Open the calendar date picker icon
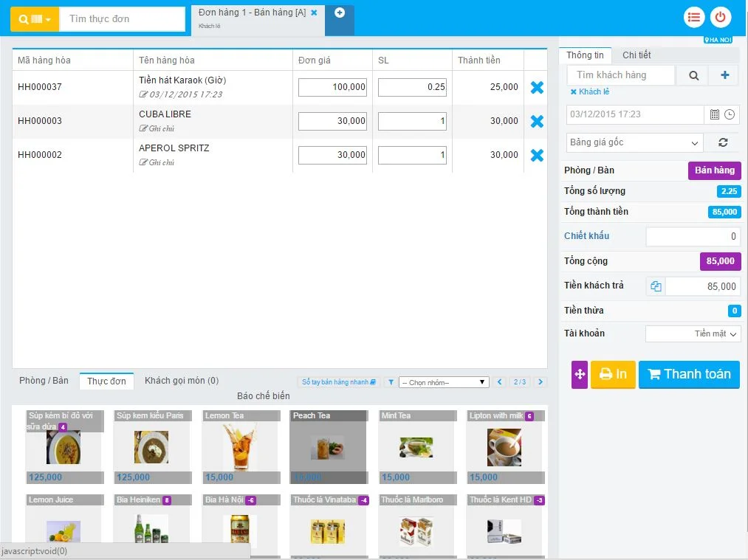Viewport: 748px width, 560px height. pos(714,114)
